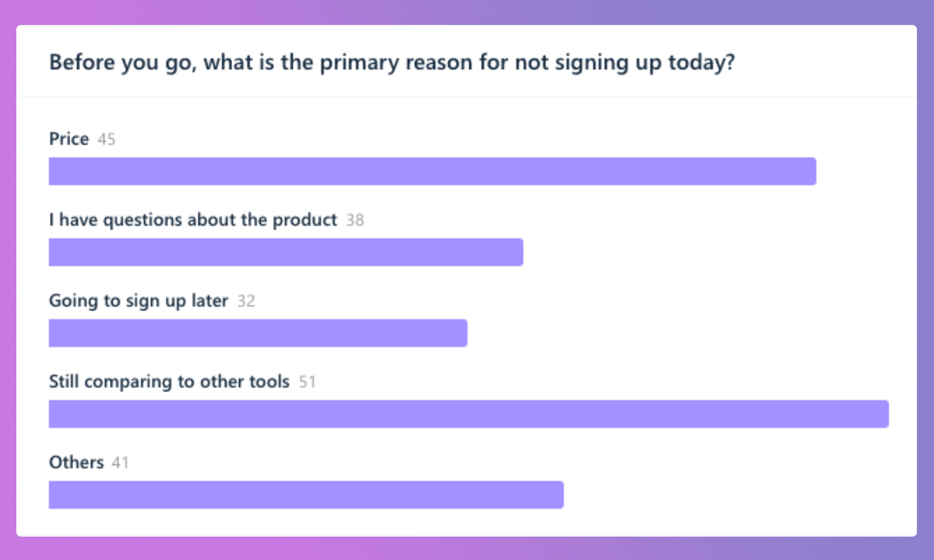The height and width of the screenshot is (560, 934).
Task: Click the divider line below the question
Action: tap(467, 97)
